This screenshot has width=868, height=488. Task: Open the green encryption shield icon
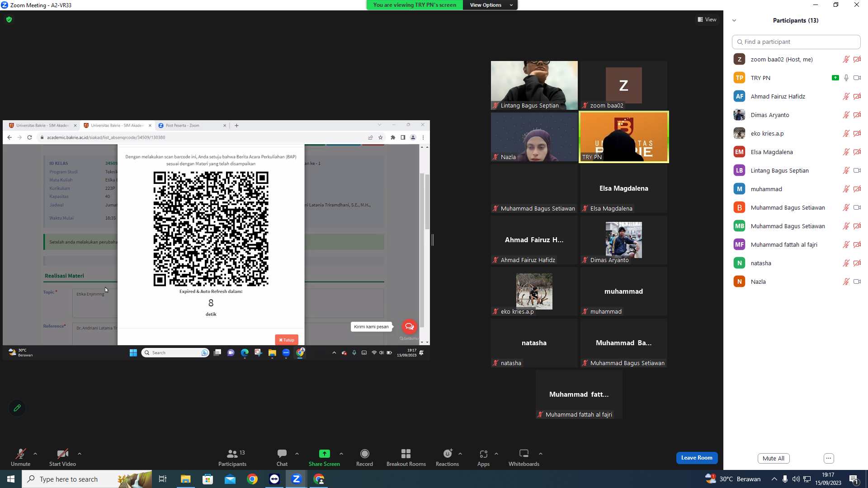(x=9, y=19)
